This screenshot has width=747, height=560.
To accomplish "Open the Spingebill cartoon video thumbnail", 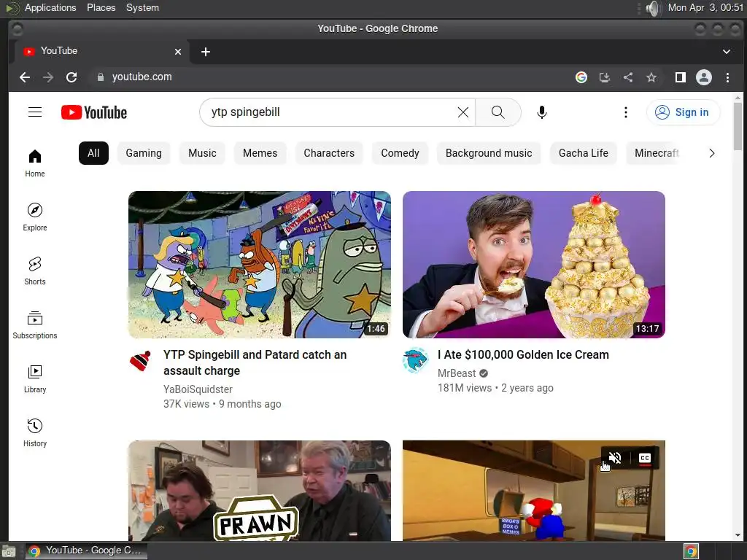I will pyautogui.click(x=260, y=265).
